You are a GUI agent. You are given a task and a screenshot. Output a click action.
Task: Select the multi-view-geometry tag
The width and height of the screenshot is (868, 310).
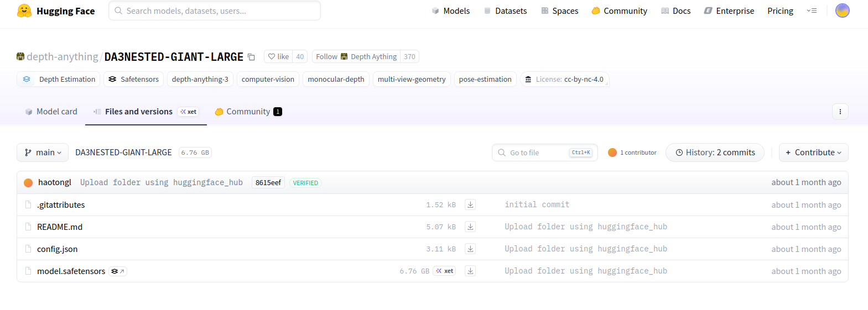pyautogui.click(x=412, y=79)
